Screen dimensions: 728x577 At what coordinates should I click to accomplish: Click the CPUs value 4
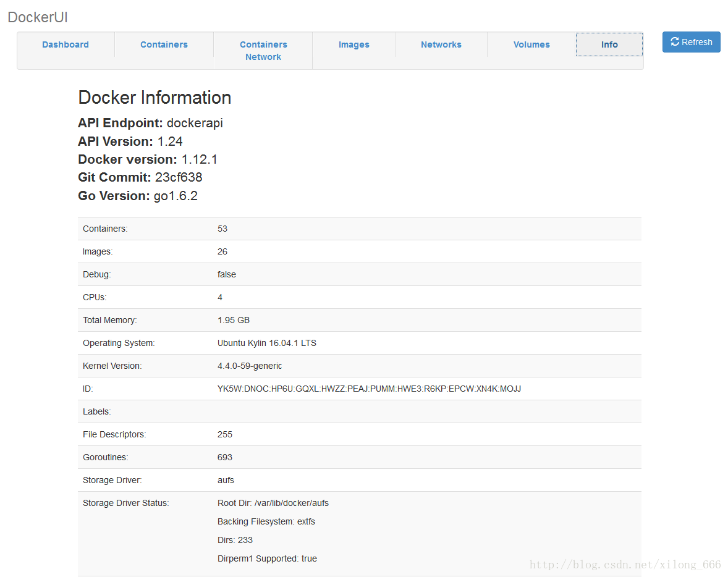220,297
